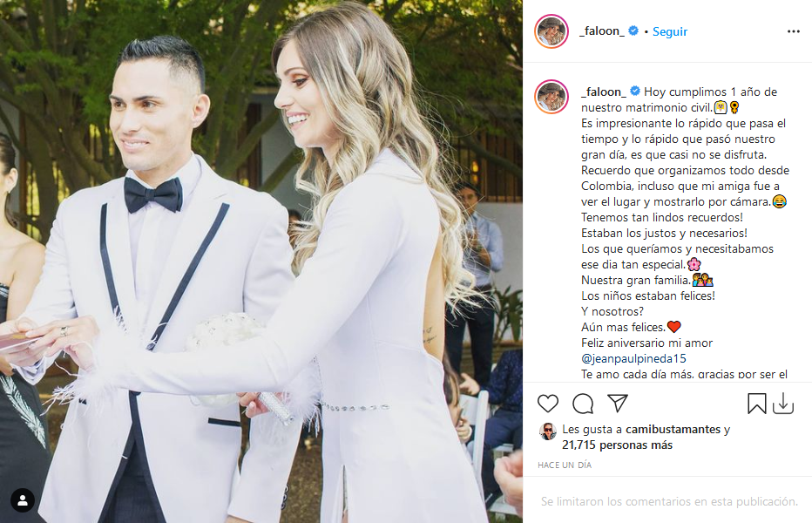Open comments with the speech bubble icon
The width and height of the screenshot is (812, 523).
[x=583, y=404]
